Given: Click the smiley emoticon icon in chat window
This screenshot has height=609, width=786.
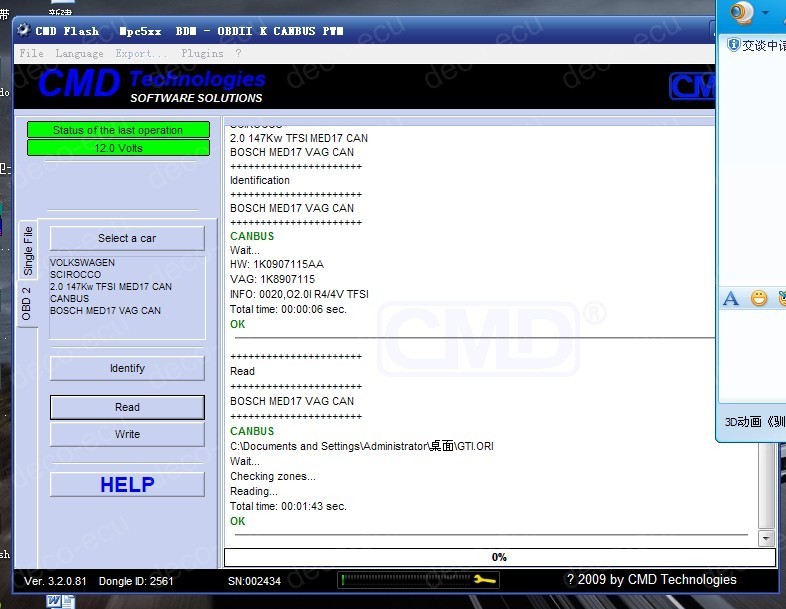Looking at the screenshot, I should pyautogui.click(x=759, y=298).
